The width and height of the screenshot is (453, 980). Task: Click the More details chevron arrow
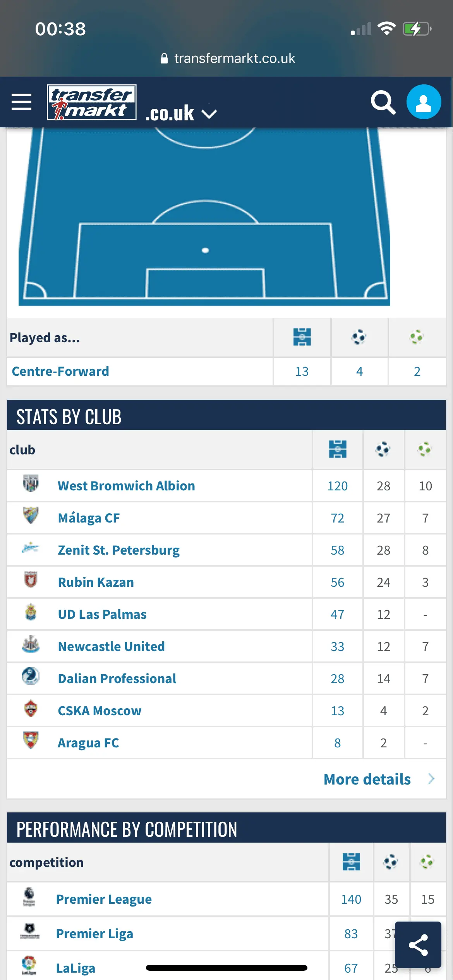[432, 779]
